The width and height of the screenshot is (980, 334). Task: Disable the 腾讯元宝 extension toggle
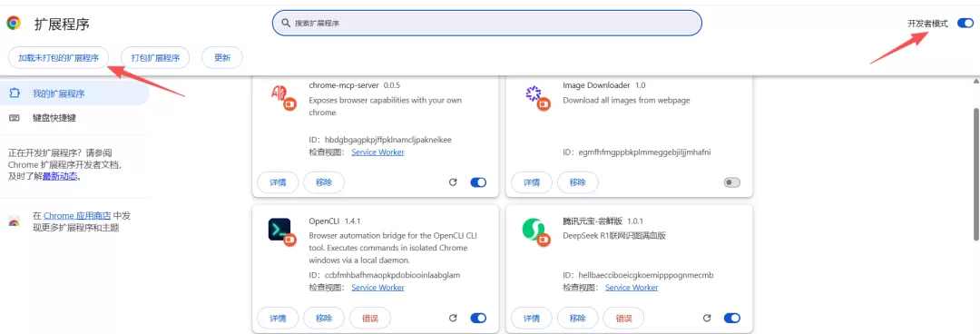(732, 318)
